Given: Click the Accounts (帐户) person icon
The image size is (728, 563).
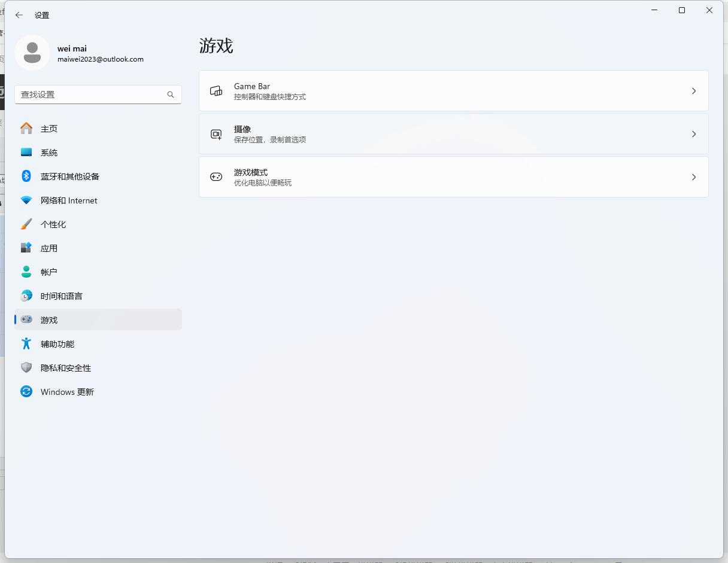Looking at the screenshot, I should [26, 272].
